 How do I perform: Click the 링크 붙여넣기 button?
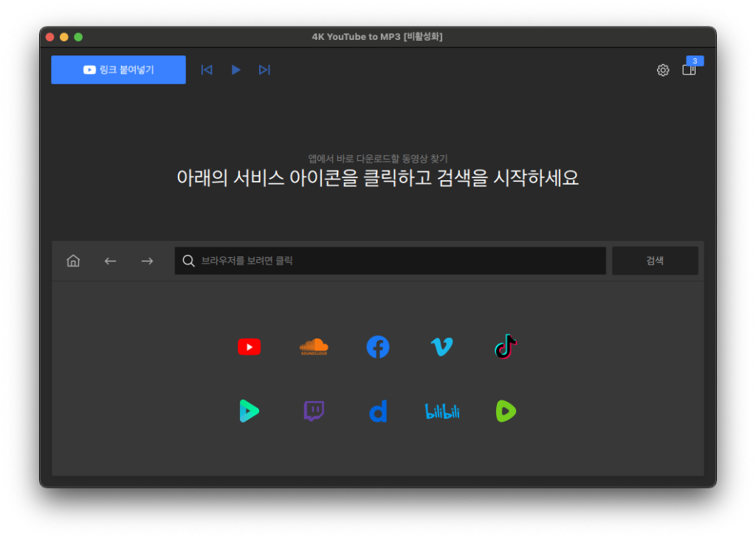(x=118, y=69)
